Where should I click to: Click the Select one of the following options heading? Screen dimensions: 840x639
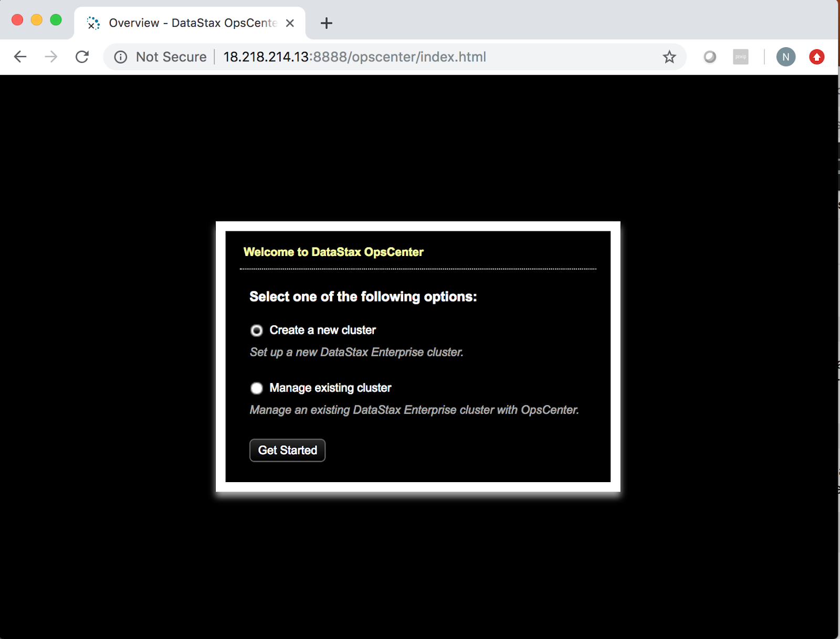(363, 297)
